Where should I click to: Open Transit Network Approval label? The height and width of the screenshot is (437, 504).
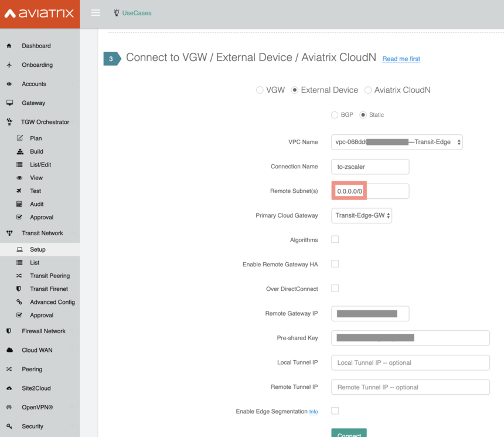(42, 316)
